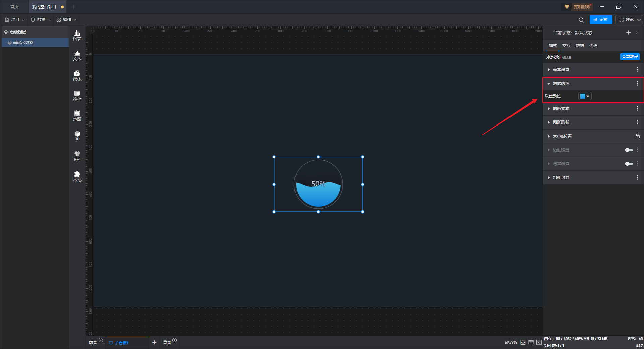Image resolution: width=644 pixels, height=349 pixels.
Task: Click the 背景 layer button
Action: tap(167, 342)
